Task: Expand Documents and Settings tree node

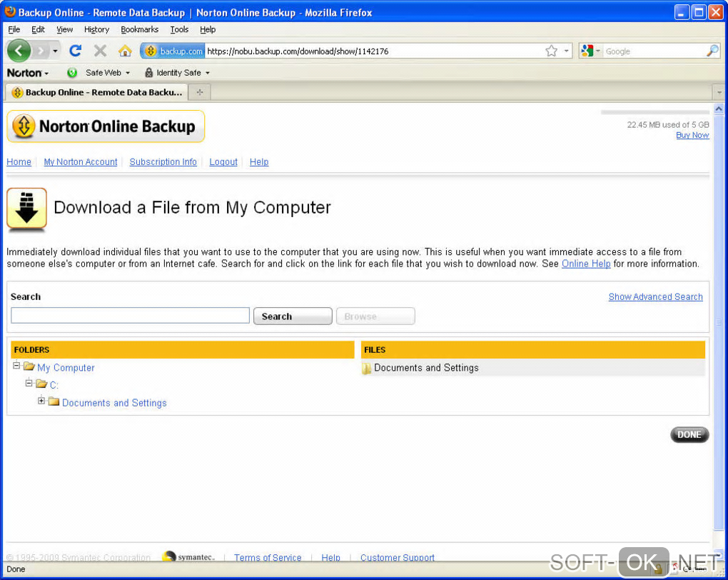Action: pyautogui.click(x=41, y=401)
